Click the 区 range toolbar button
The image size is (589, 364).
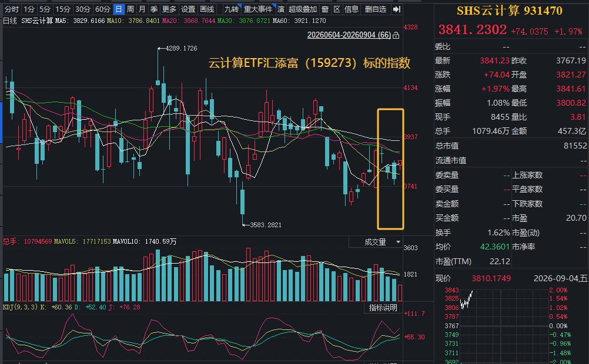[x=337, y=9]
